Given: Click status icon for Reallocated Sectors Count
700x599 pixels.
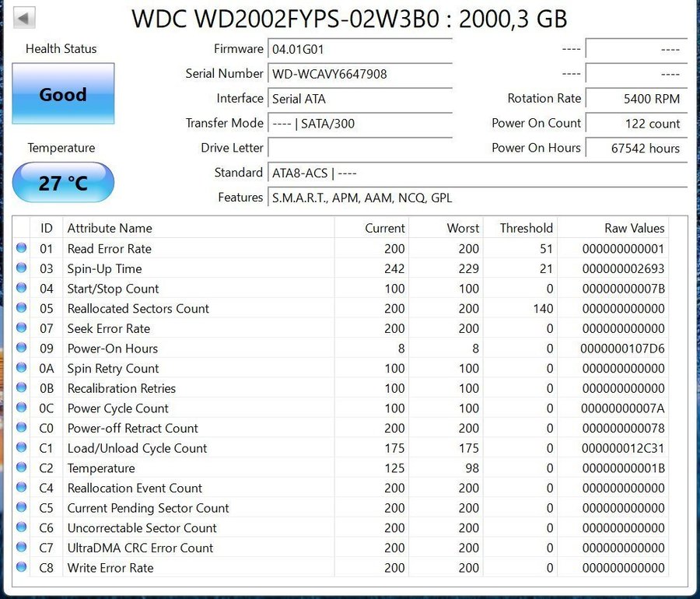Looking at the screenshot, I should (x=22, y=309).
